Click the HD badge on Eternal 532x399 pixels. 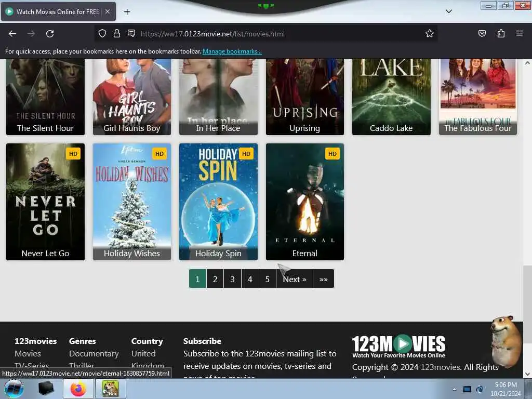click(332, 154)
